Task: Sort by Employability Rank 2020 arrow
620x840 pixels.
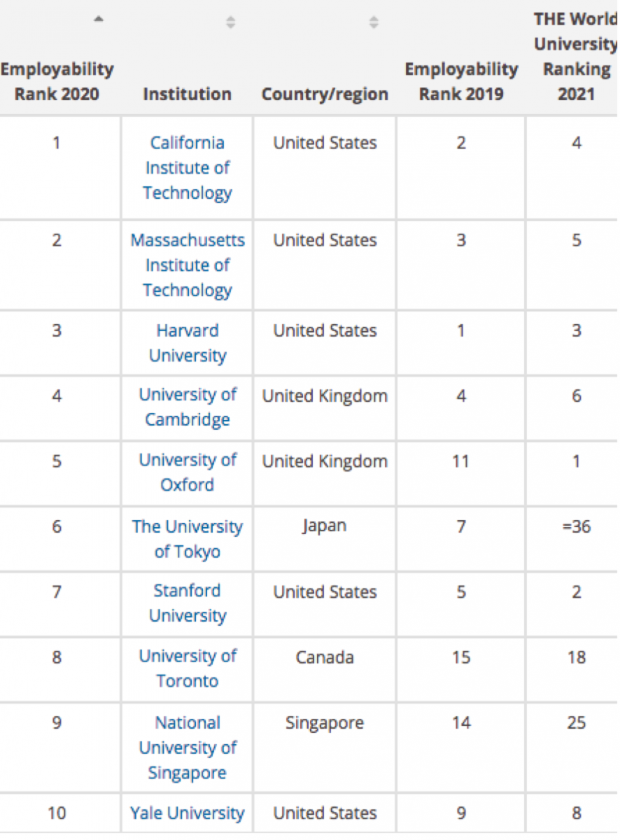Action: 99,20
